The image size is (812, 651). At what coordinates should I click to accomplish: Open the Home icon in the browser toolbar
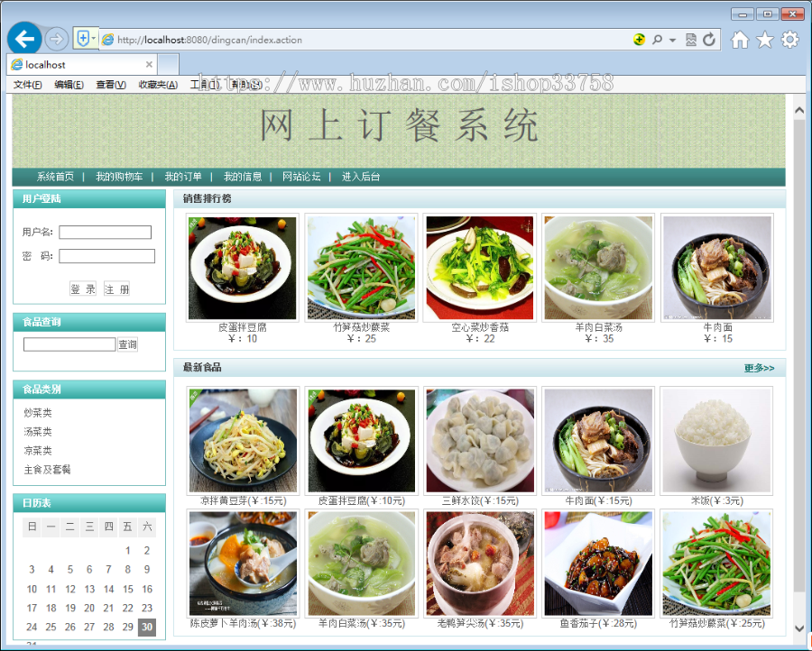coord(740,40)
